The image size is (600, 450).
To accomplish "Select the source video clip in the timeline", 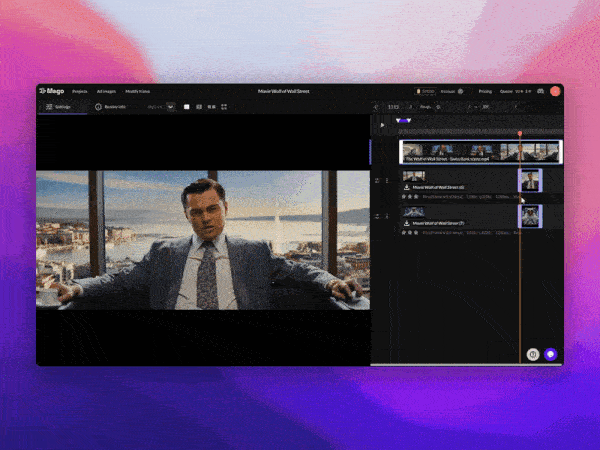I will click(x=481, y=152).
